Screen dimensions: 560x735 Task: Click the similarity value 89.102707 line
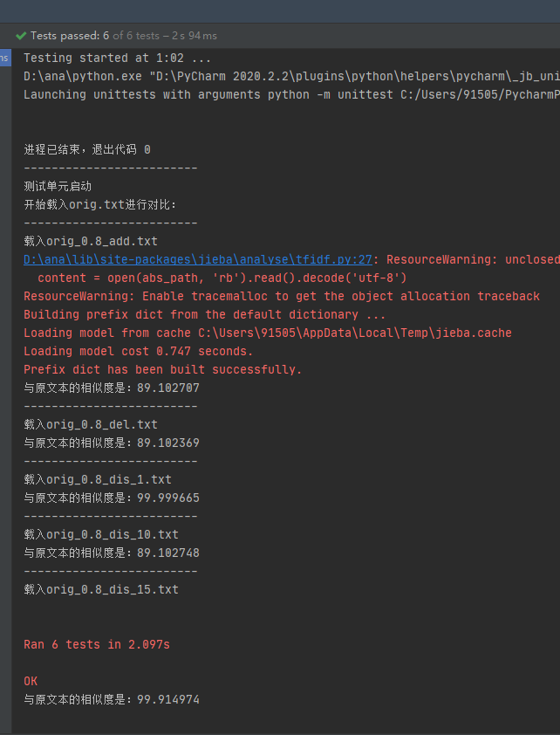pyautogui.click(x=112, y=388)
